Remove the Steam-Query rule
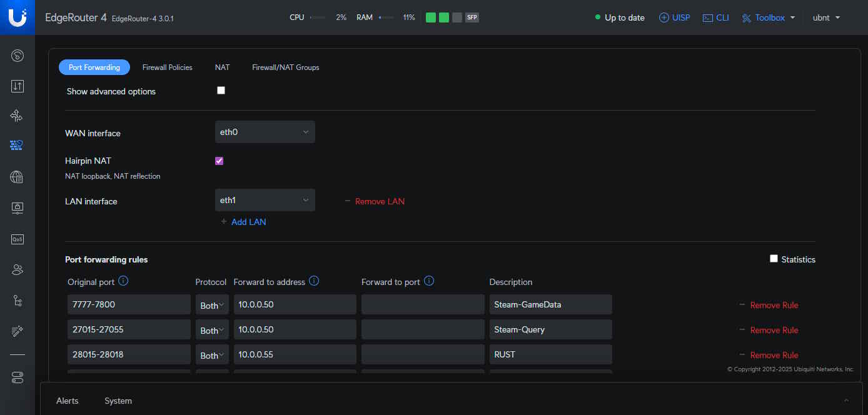This screenshot has height=415, width=868. pyautogui.click(x=769, y=330)
